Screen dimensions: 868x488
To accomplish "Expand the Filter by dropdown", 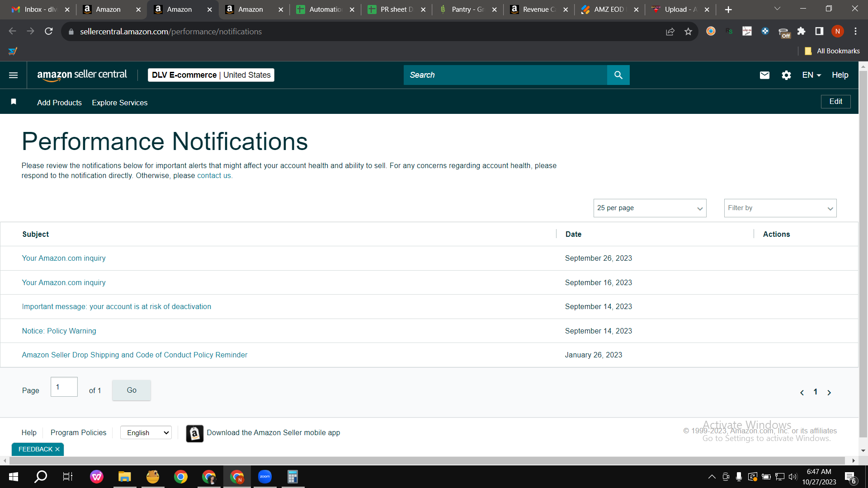I will pyautogui.click(x=780, y=208).
